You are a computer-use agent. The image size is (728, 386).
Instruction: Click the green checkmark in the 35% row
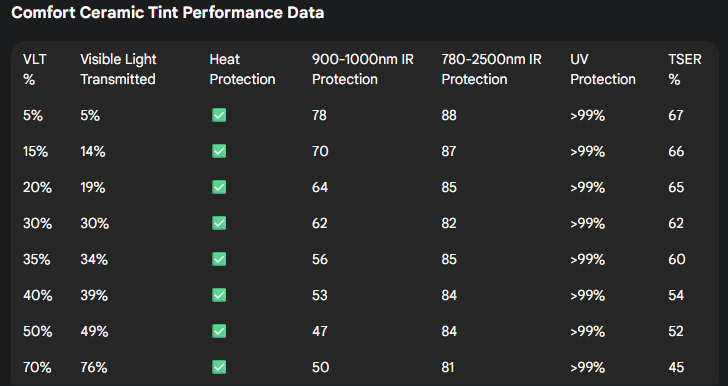(x=219, y=259)
